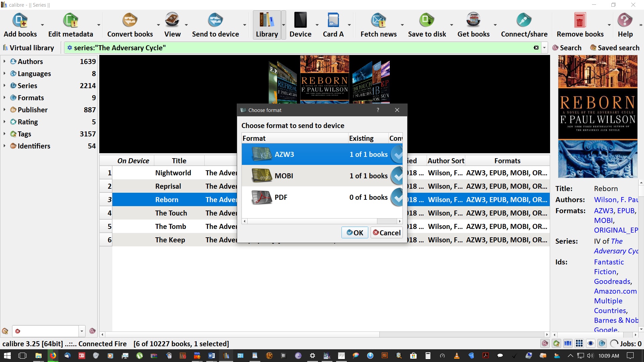Click the Remove books trash icon
Image resolution: width=644 pixels, height=362 pixels.
tap(580, 21)
